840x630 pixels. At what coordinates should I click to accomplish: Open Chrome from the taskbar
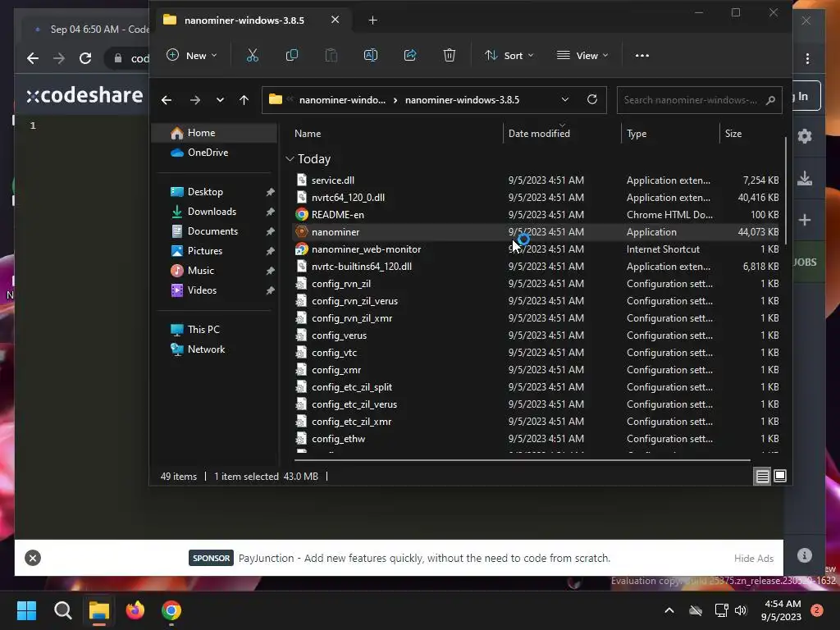[x=171, y=610]
